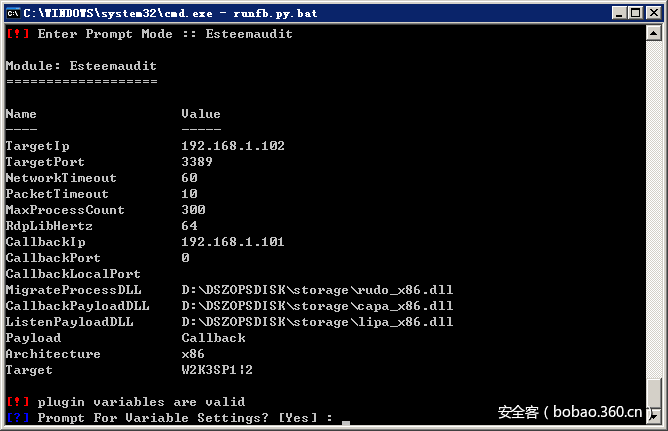Click the Target value W2K3SP1|2
Screen dimensions: 668x431
click(217, 370)
